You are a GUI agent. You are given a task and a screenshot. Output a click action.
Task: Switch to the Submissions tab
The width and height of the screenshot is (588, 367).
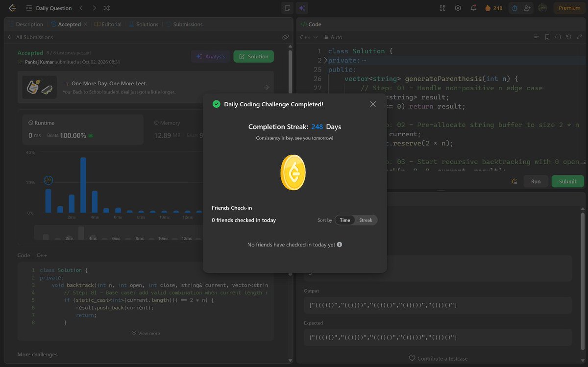click(x=184, y=24)
